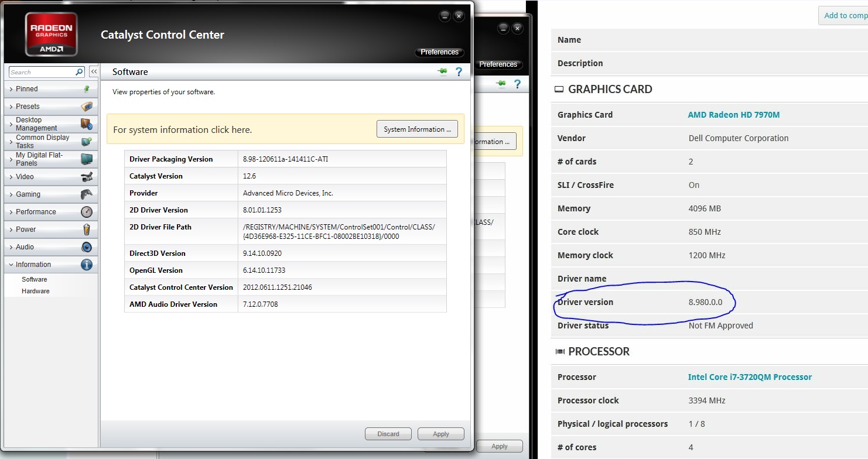Open help via blue question mark icon
868x459 pixels.
459,71
